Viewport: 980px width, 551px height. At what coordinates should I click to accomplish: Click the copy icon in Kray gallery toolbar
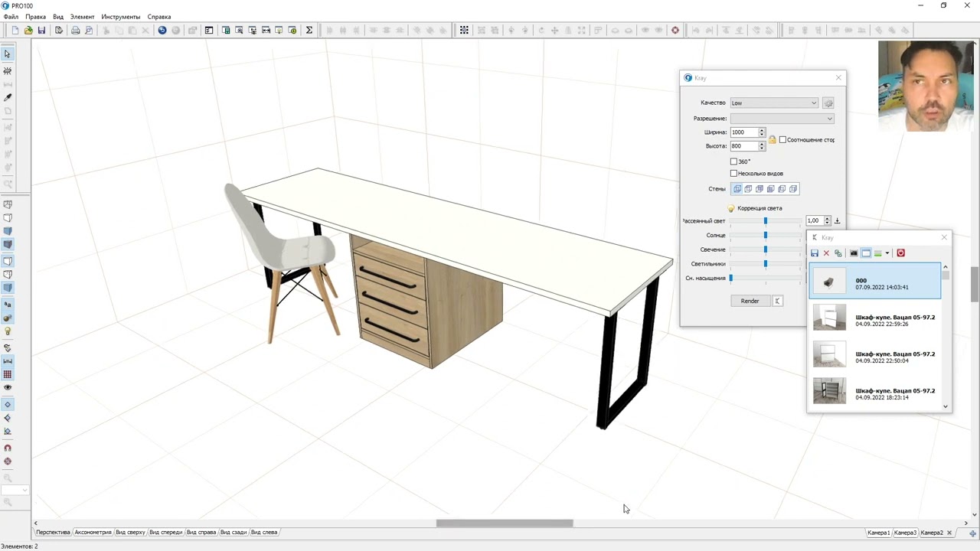[x=838, y=253]
